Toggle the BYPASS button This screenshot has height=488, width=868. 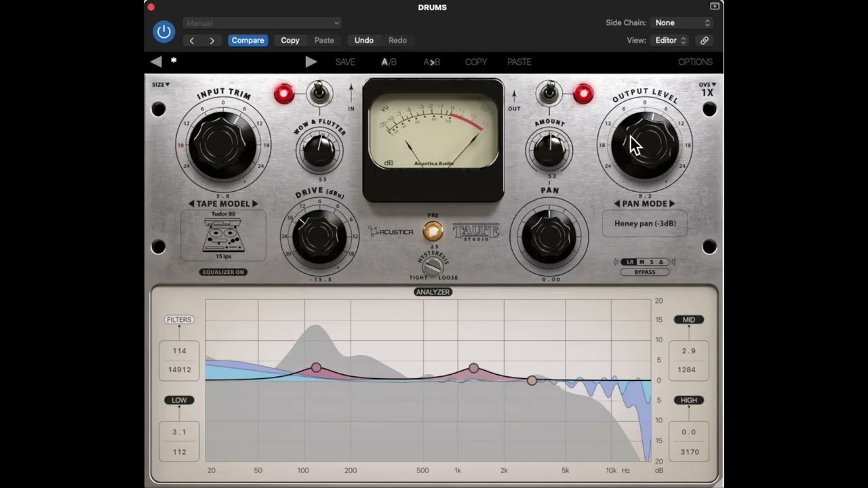[645, 272]
